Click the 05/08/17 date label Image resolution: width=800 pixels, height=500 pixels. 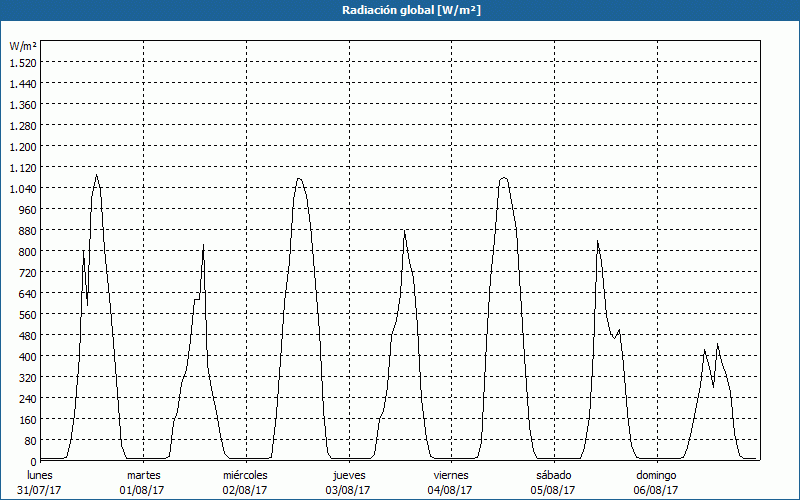553,490
